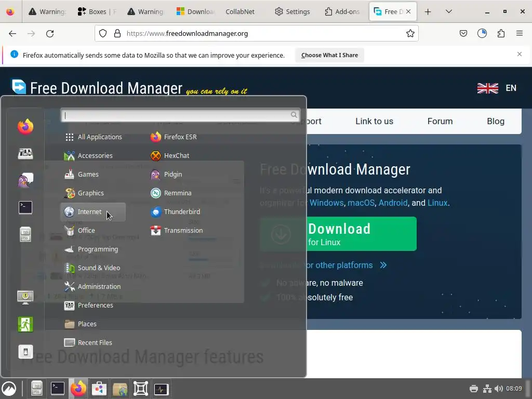Screen dimensions: 532x399
Task: Launch Pidgin messenger from the menu
Action: (166, 175)
